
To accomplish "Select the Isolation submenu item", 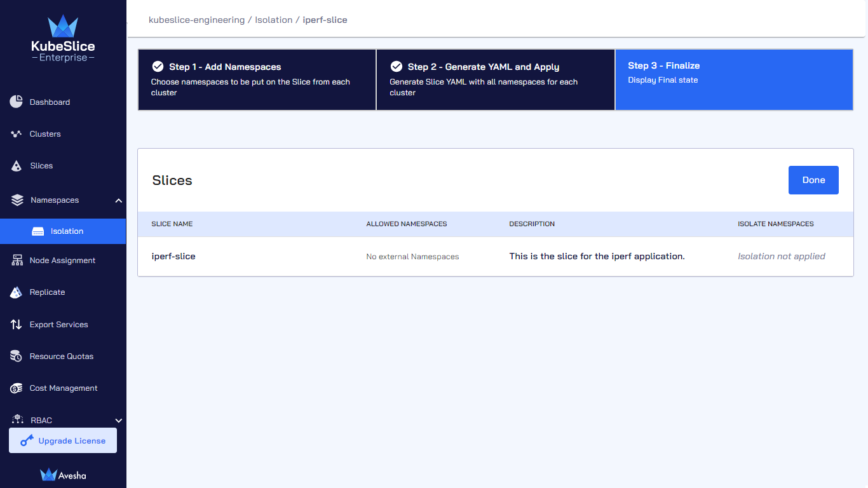I will [63, 231].
